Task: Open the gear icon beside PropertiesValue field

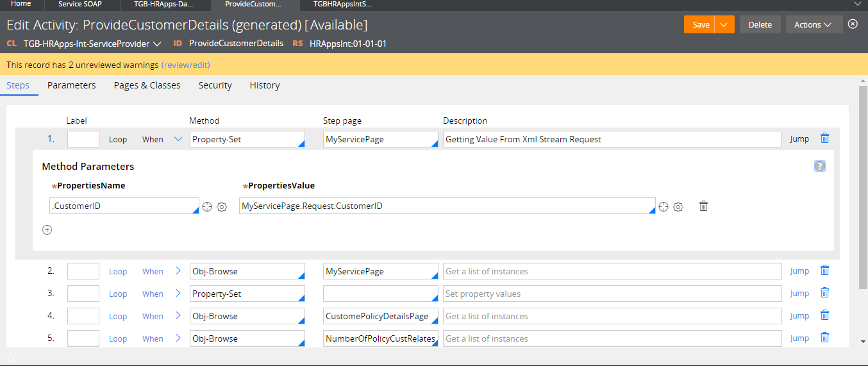Action: [678, 206]
